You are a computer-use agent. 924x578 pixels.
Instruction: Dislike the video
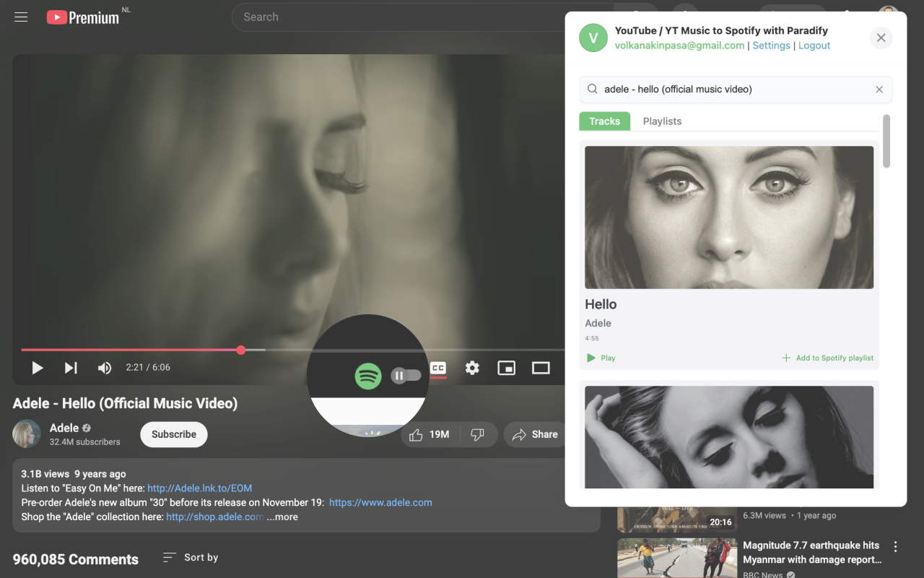point(477,434)
